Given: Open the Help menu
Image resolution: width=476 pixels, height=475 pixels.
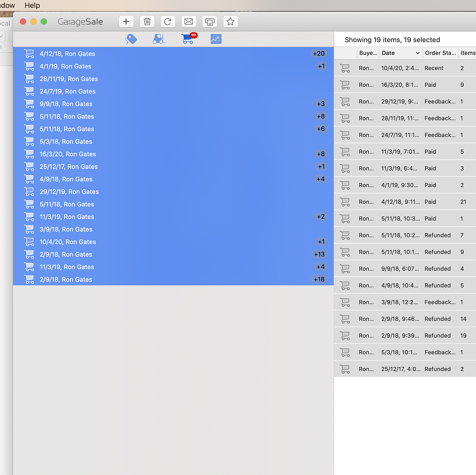Looking at the screenshot, I should (x=32, y=6).
